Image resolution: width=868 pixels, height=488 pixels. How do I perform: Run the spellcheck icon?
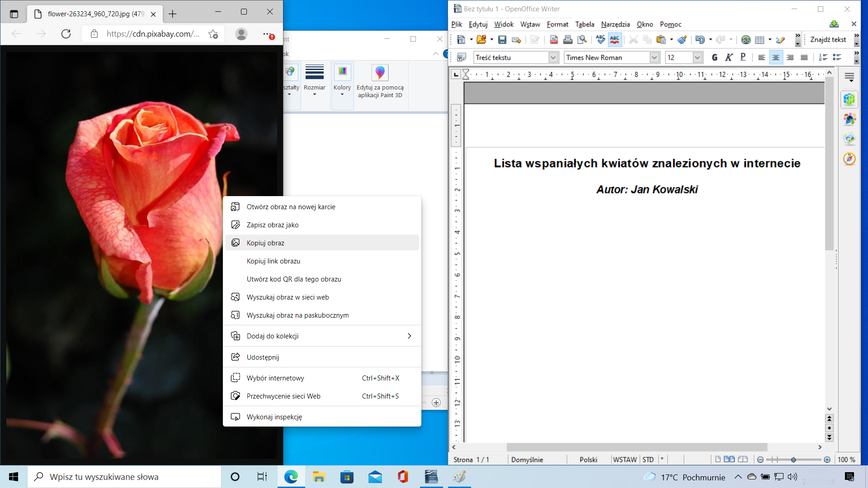(600, 40)
